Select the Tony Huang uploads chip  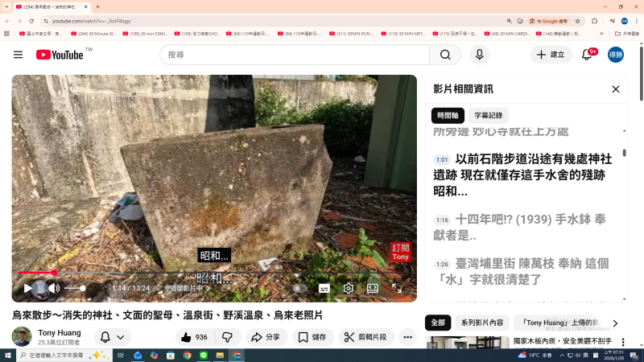click(560, 323)
